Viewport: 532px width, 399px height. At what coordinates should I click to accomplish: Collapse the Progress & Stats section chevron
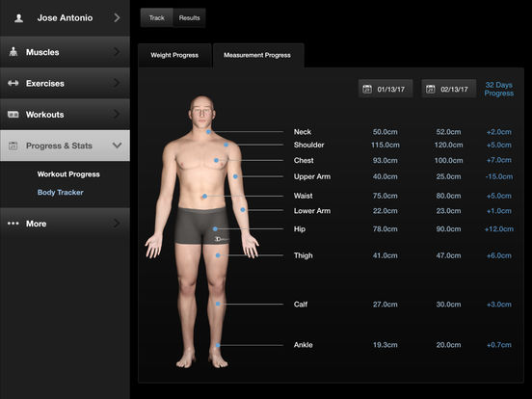point(117,146)
